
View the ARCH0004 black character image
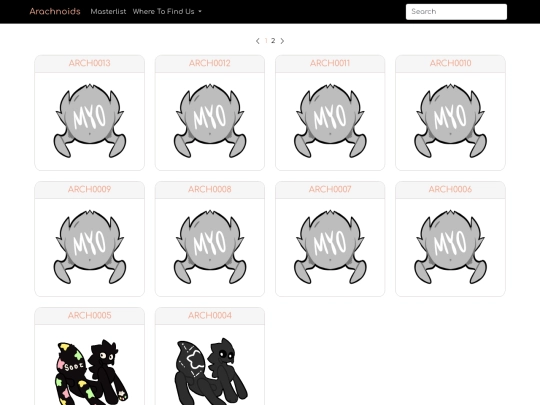211,371
